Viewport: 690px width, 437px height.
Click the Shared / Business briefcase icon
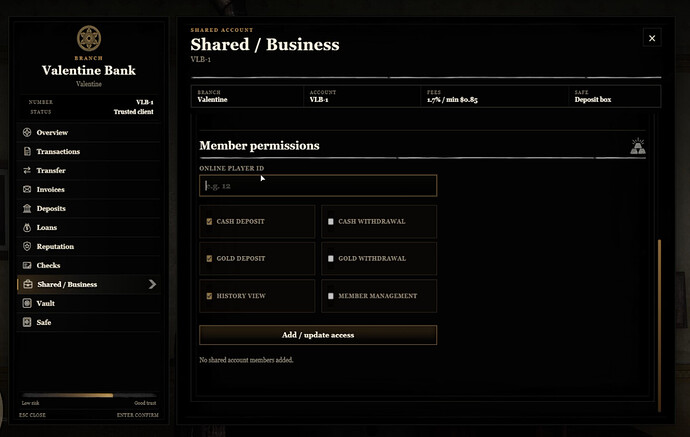pos(28,284)
